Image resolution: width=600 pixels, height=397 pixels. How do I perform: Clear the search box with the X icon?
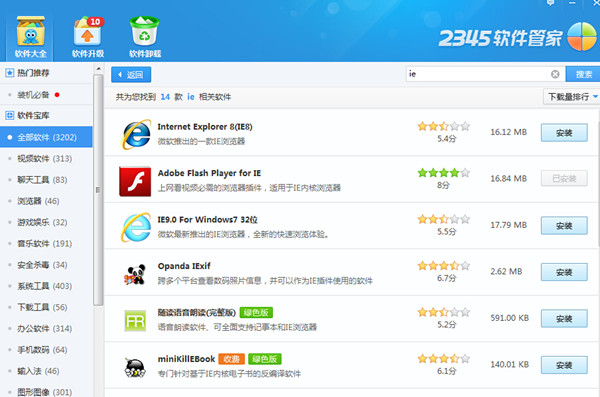pyautogui.click(x=555, y=74)
